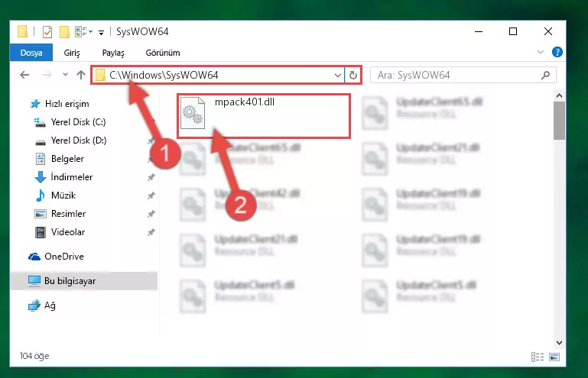Click the pin icon beside Resimler
The width and height of the screenshot is (588, 378).
[x=151, y=214]
